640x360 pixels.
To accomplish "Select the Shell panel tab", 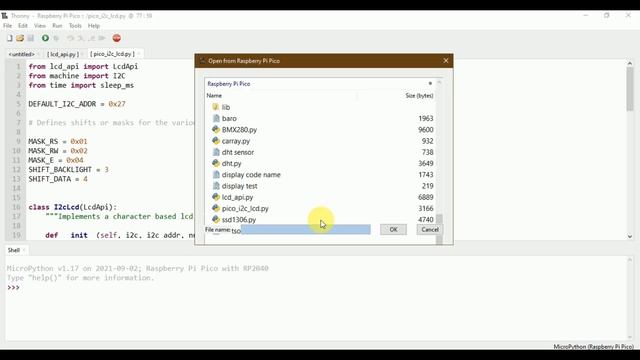I will coord(13,250).
